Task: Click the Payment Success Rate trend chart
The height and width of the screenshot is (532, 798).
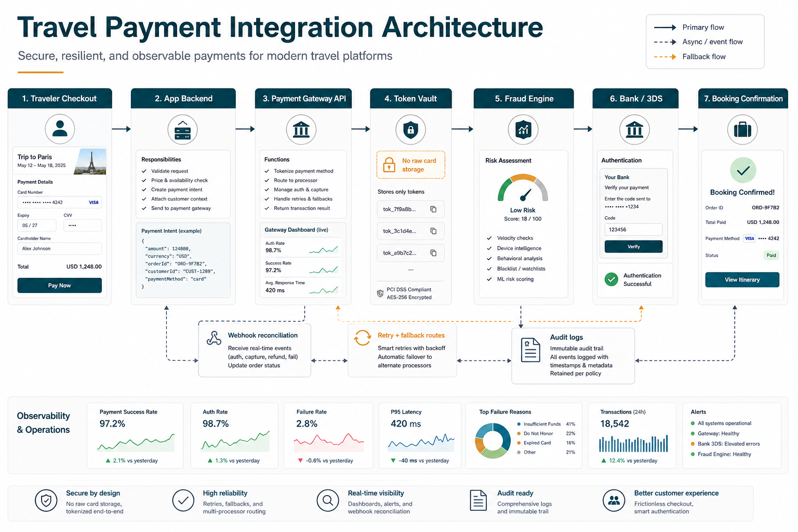Action: pos(136,442)
